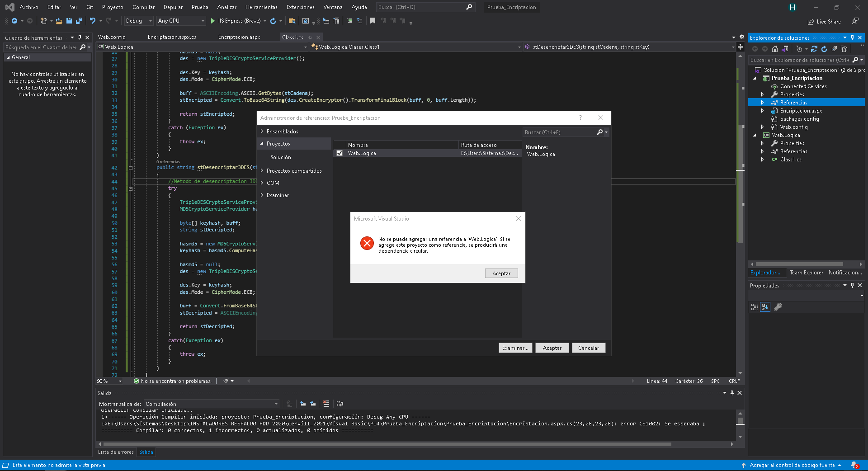868x471 pixels.
Task: Toggle pin on the Propiedades panel
Action: pyautogui.click(x=852, y=285)
